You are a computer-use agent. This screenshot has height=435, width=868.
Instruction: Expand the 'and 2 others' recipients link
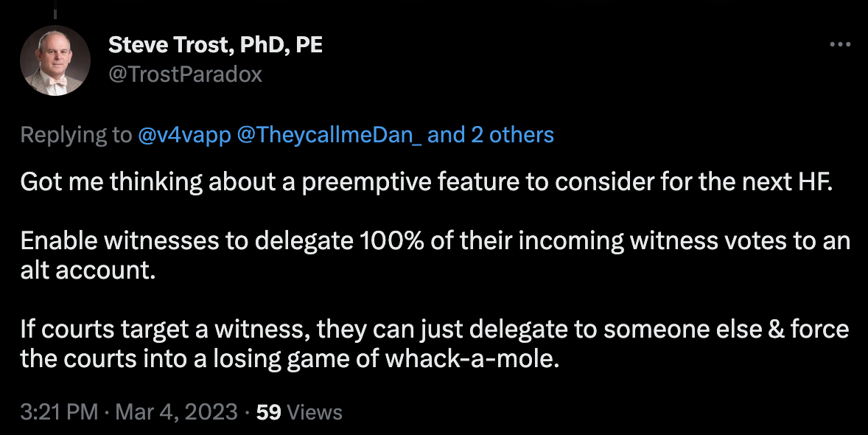click(491, 135)
